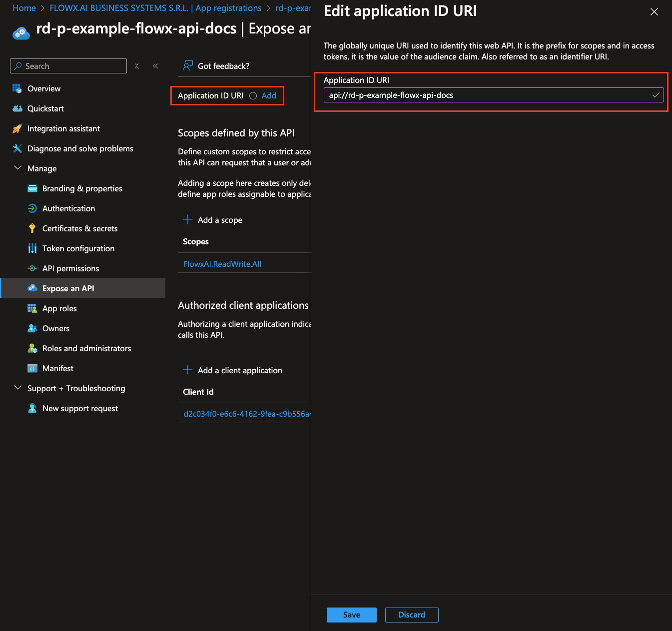Screen dimensions: 672x631
Task: Click the Token configuration icon
Action: coord(32,248)
